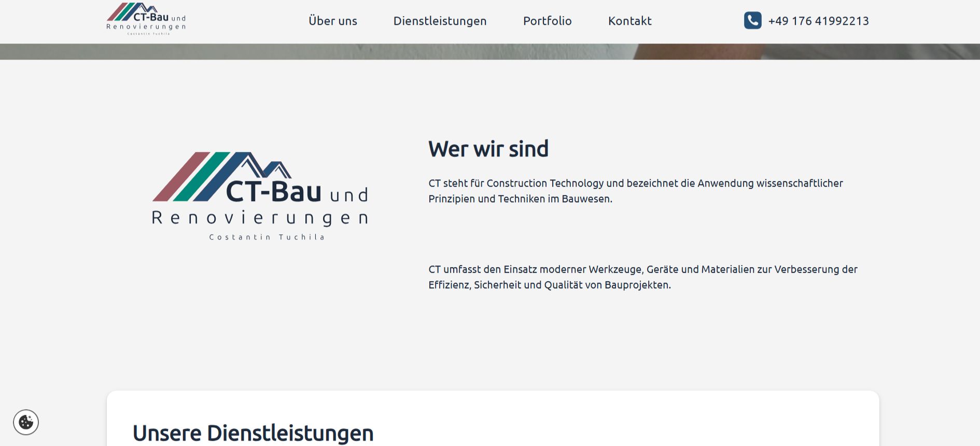Click "Costantin Tuchila" text in the large logo
This screenshot has height=446, width=980.
[x=267, y=237]
